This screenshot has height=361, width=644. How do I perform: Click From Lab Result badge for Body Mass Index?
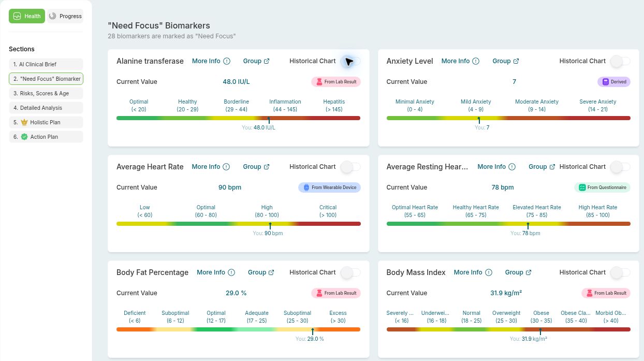(606, 293)
